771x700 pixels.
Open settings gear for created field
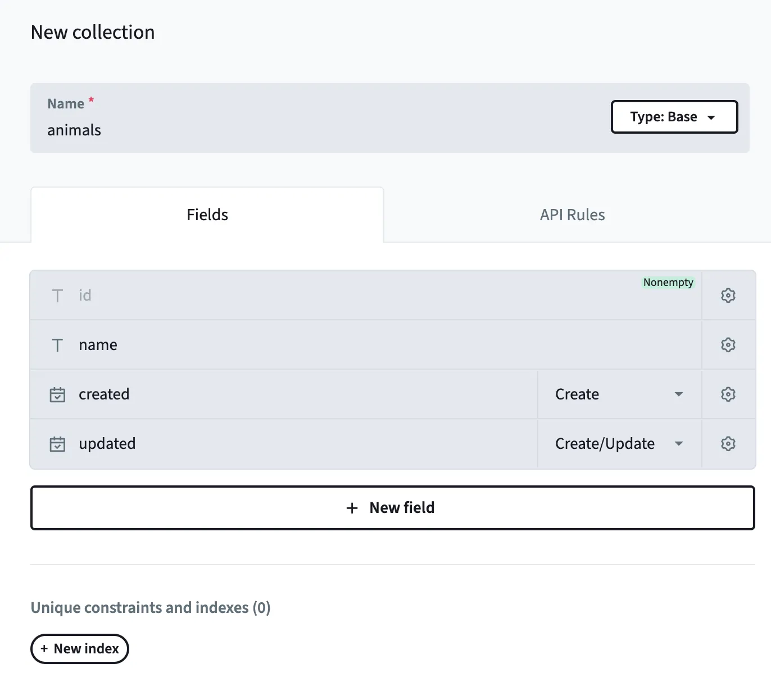pos(728,394)
